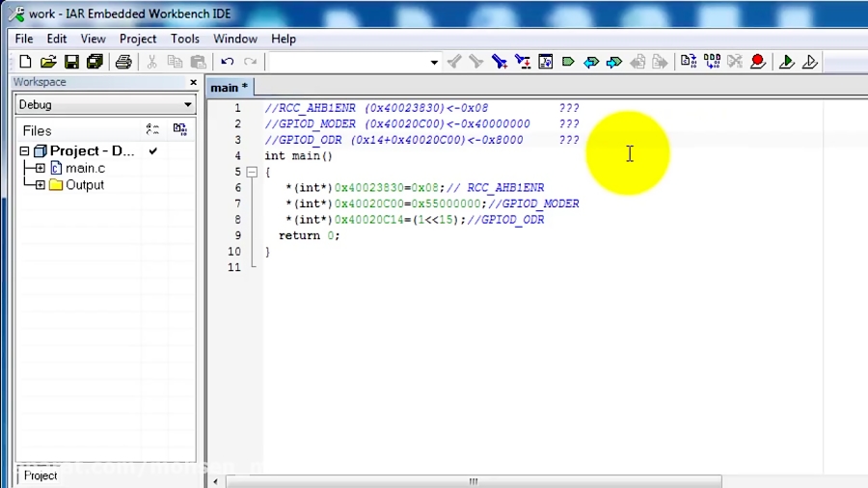The image size is (868, 488).
Task: Click the Navigate Backward icon
Action: tap(637, 62)
